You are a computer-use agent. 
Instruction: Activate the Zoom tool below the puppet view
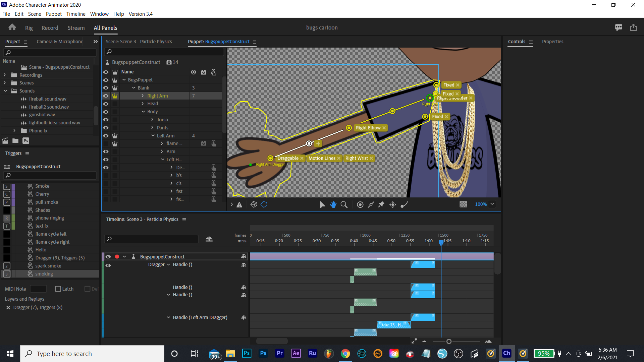pyautogui.click(x=344, y=204)
